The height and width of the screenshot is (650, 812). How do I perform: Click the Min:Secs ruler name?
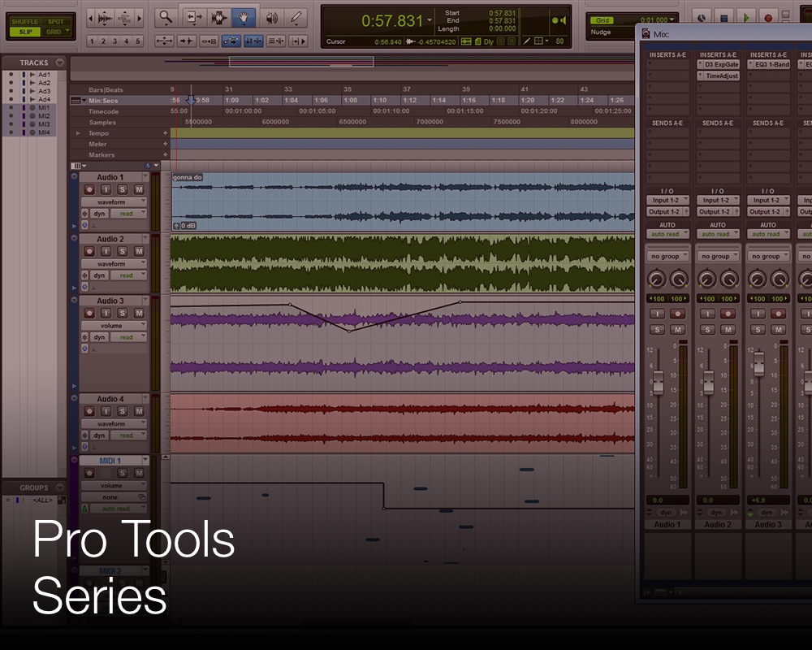(x=103, y=101)
